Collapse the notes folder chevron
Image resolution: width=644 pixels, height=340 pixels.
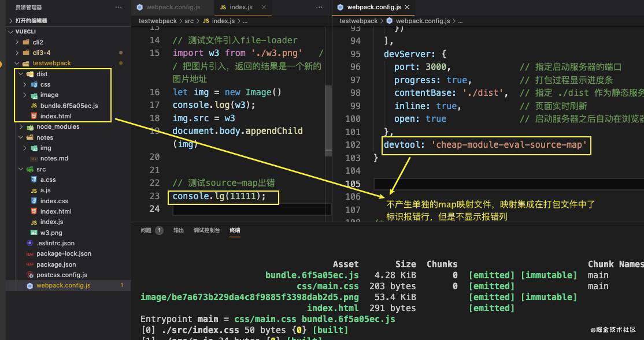tap(21, 137)
